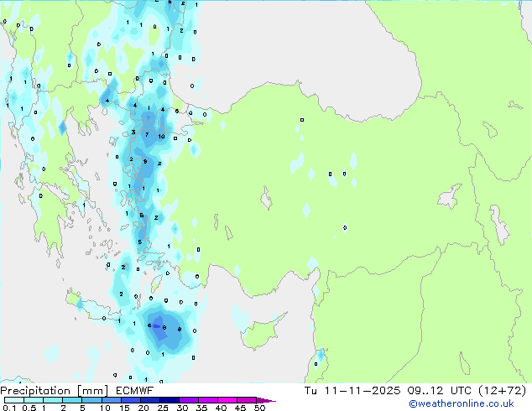Click the '10' precipitation value on the map
This screenshot has height=411, width=532.
coord(161,137)
